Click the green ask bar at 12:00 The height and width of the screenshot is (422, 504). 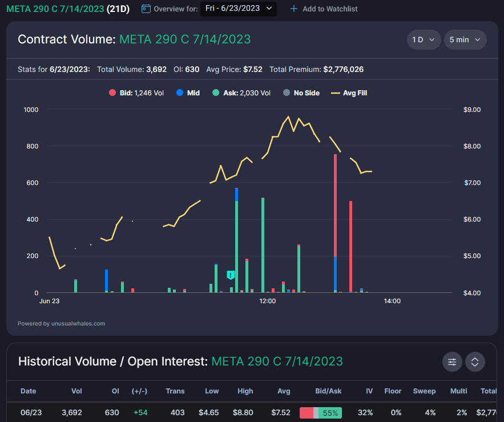click(263, 245)
